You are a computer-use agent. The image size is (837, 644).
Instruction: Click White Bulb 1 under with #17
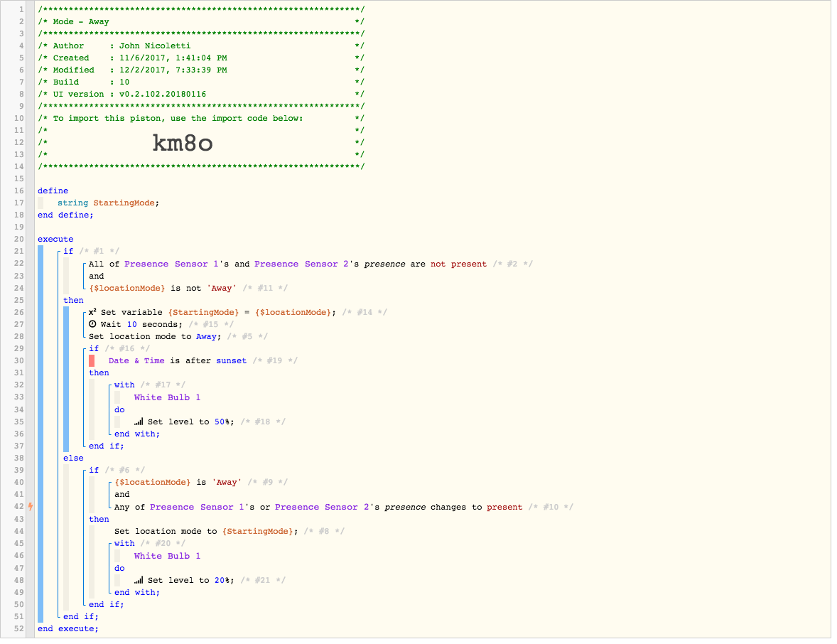tap(167, 397)
